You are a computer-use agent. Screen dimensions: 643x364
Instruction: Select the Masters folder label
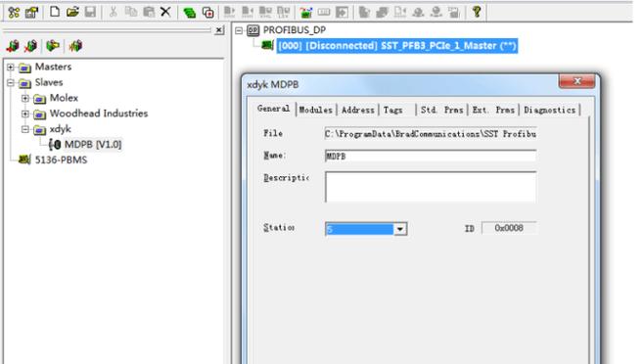pos(53,67)
